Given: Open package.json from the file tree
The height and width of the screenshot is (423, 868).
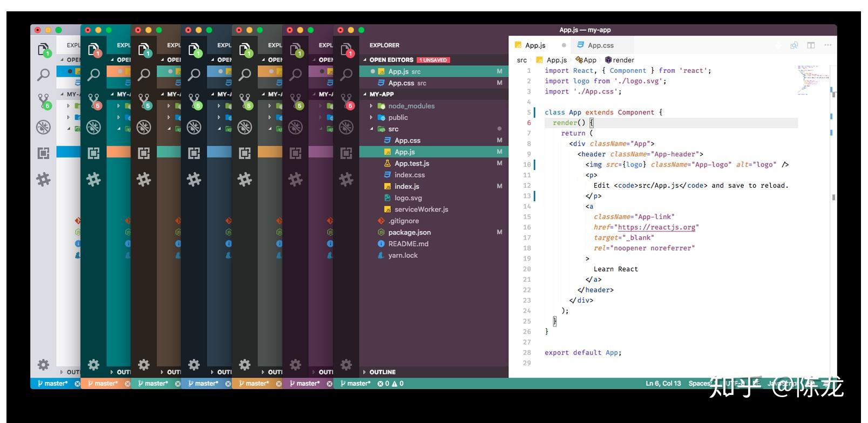Looking at the screenshot, I should (409, 233).
